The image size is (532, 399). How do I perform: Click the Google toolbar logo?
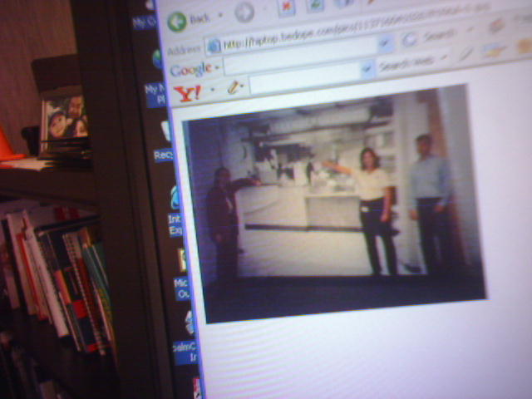191,69
